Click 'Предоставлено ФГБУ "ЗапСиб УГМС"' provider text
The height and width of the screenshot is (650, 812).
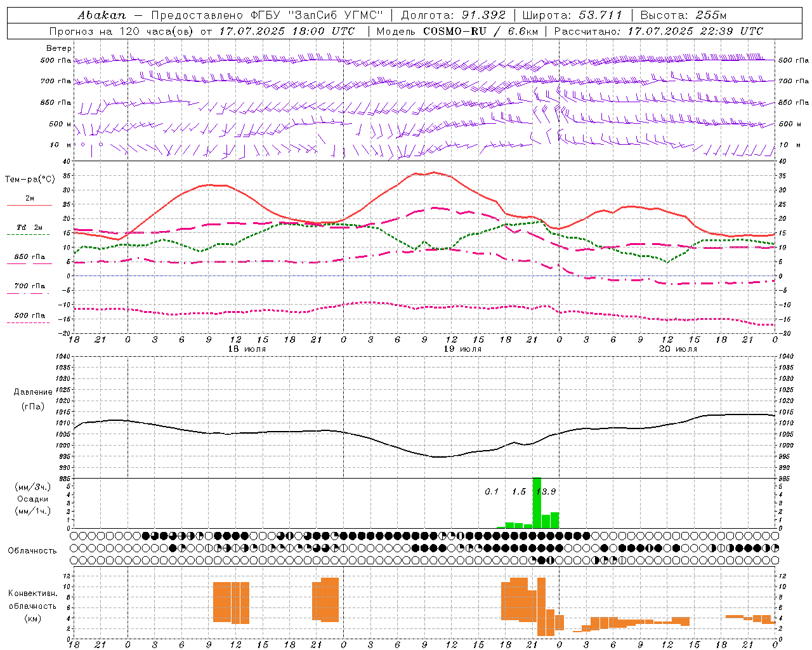[x=267, y=15]
